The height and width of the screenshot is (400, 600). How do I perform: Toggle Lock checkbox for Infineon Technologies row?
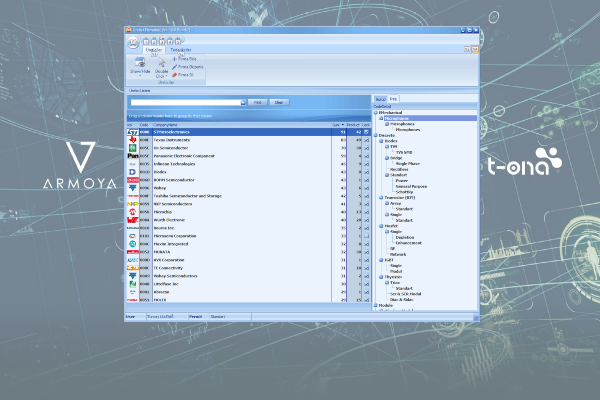(366, 164)
